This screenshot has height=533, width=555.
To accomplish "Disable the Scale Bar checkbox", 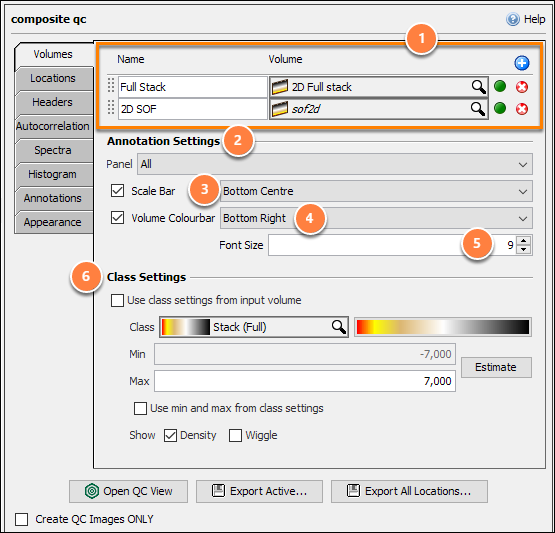I will tap(118, 191).
